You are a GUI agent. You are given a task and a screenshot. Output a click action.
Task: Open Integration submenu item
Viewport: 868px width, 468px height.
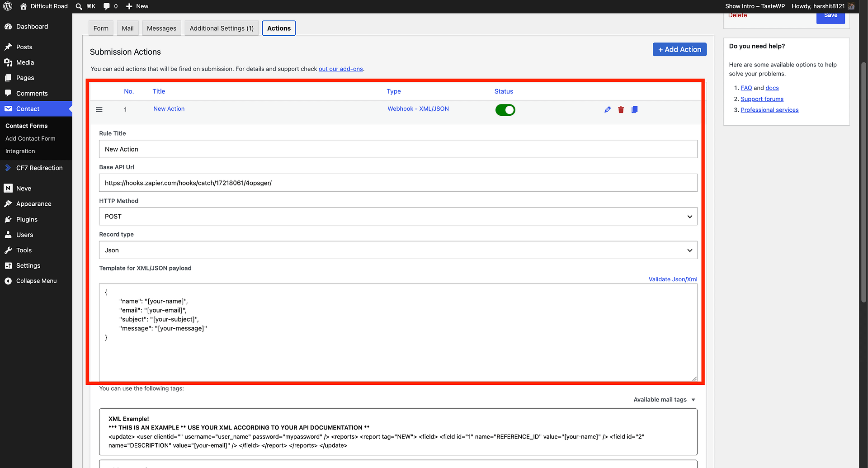coord(20,151)
